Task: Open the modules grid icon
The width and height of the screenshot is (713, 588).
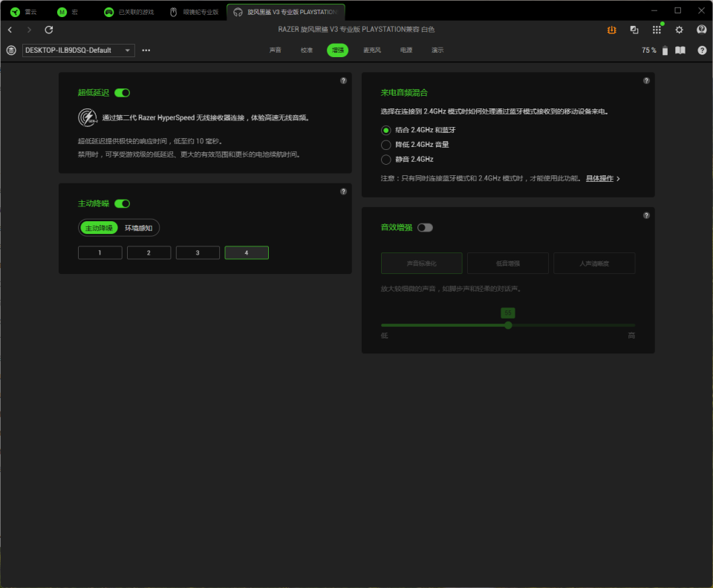Action: [x=657, y=30]
